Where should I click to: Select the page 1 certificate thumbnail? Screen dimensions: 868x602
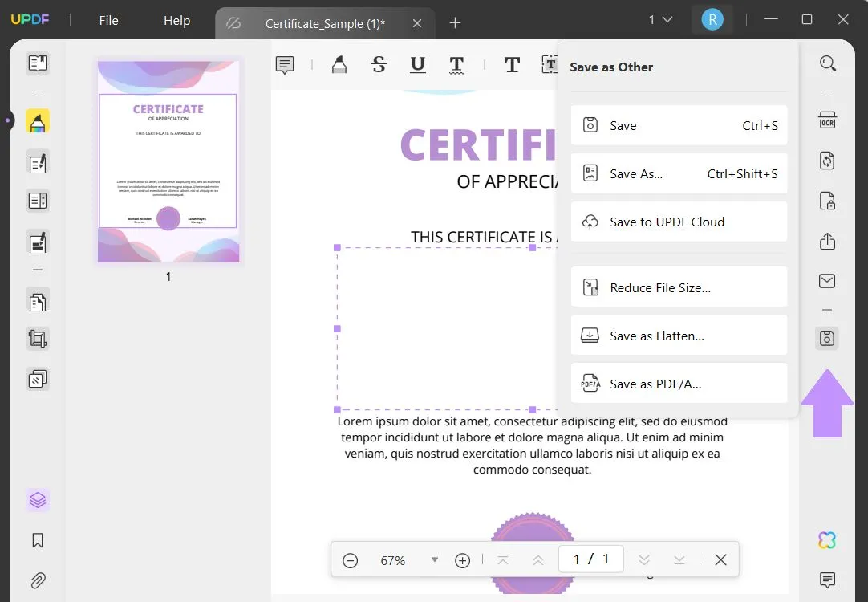pos(168,161)
